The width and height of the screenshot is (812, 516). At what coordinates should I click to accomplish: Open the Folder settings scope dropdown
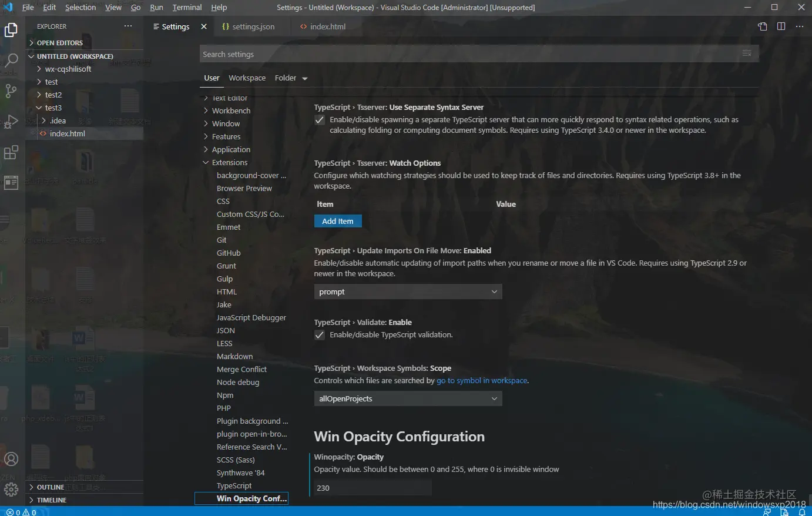coord(291,78)
